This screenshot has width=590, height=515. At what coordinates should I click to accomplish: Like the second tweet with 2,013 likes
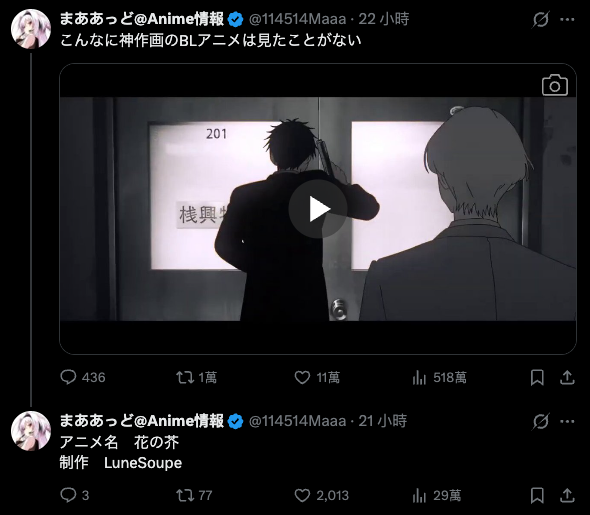point(321,495)
